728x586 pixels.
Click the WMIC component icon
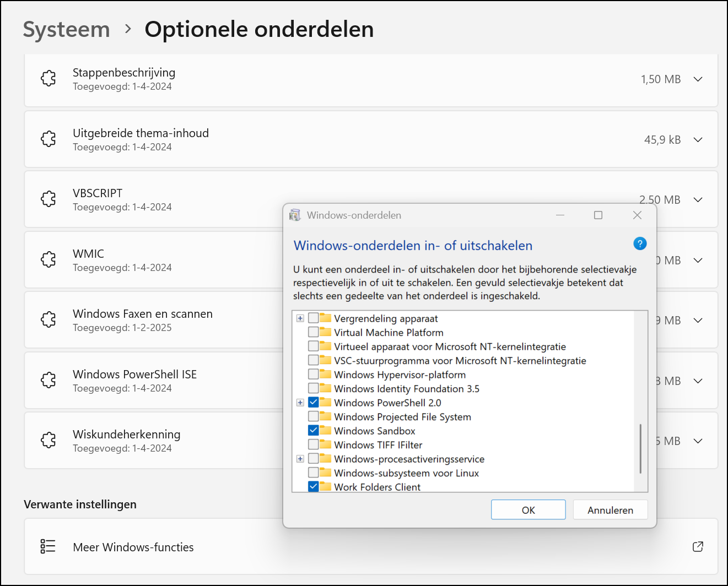click(x=48, y=259)
